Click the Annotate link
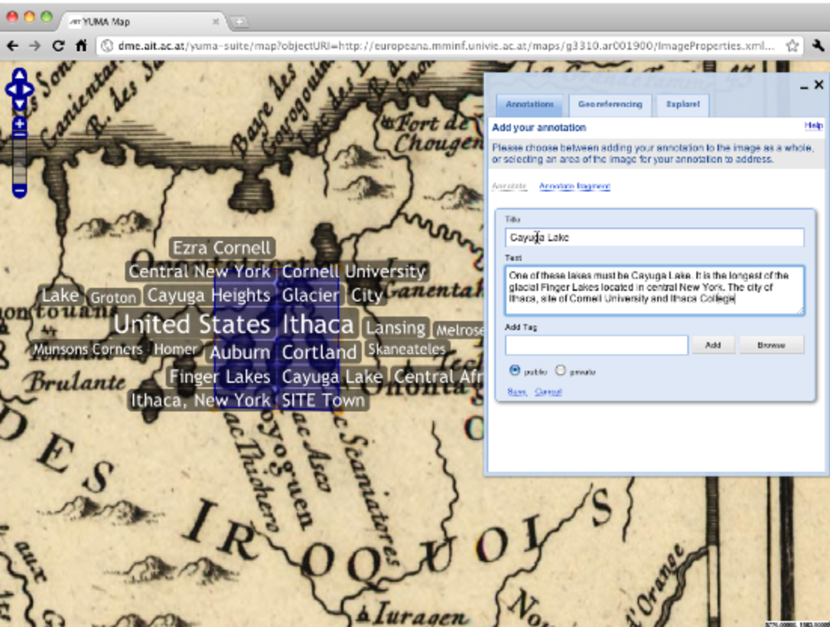830x627 pixels. tap(509, 186)
